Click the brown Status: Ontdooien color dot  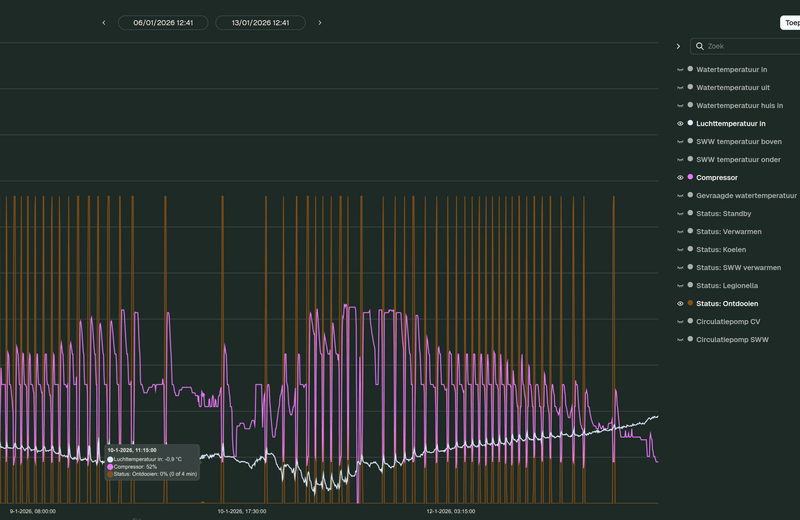(690, 303)
